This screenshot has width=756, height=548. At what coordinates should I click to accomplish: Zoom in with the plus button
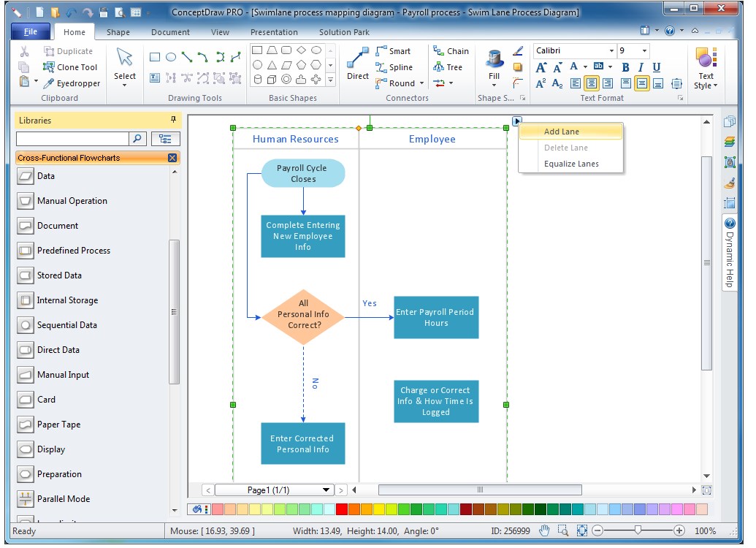click(x=679, y=530)
